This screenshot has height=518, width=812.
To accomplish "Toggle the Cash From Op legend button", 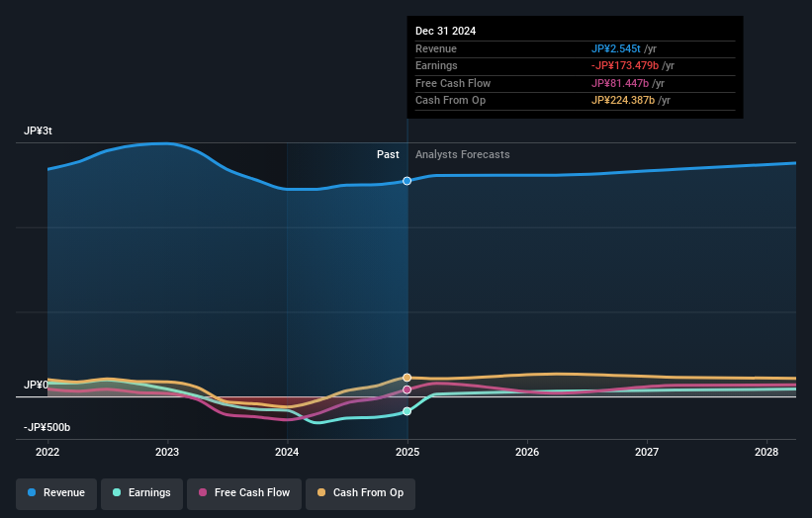I will (360, 493).
